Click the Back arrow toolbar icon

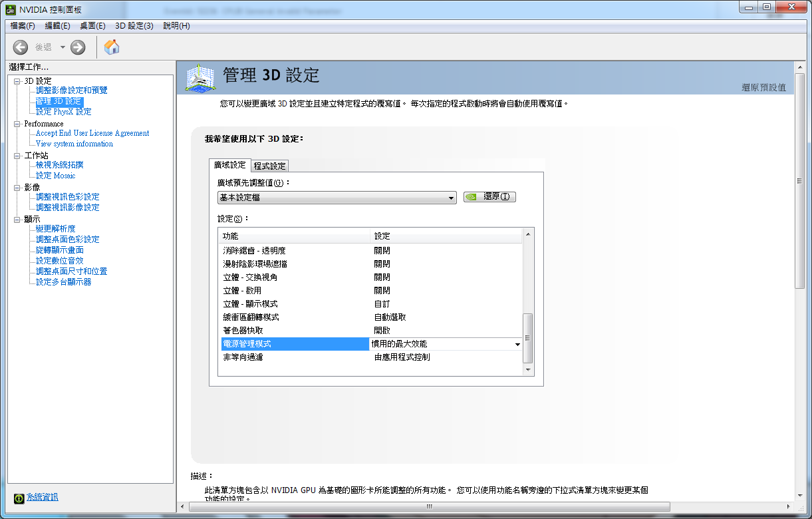tap(21, 47)
